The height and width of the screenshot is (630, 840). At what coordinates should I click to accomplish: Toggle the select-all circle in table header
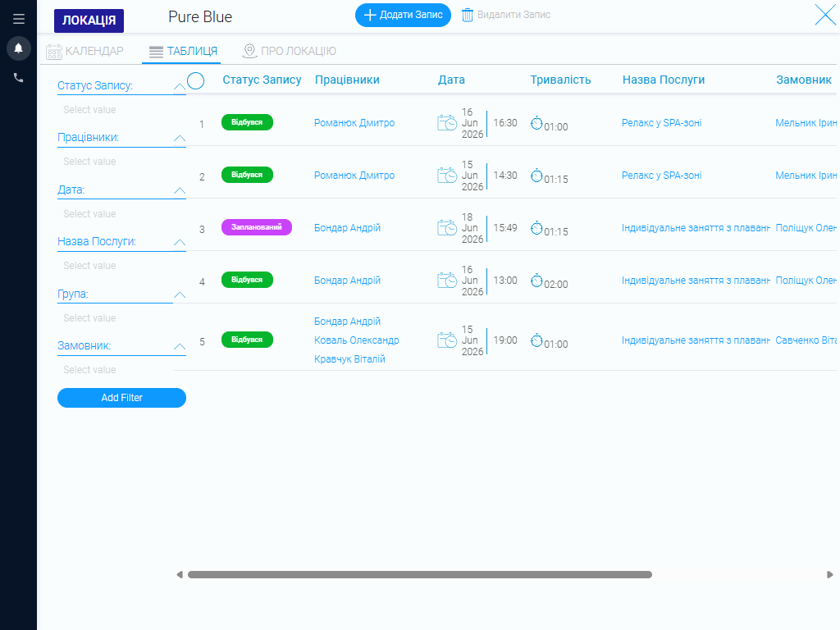pos(195,81)
